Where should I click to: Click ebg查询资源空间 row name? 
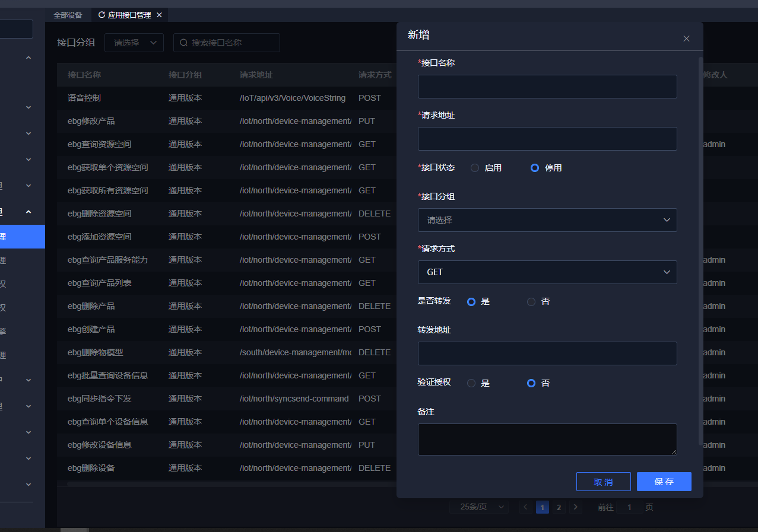tap(100, 144)
